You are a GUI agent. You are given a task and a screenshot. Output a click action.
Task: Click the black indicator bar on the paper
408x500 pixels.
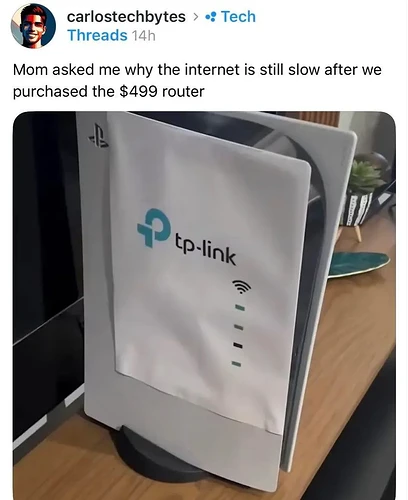click(238, 345)
